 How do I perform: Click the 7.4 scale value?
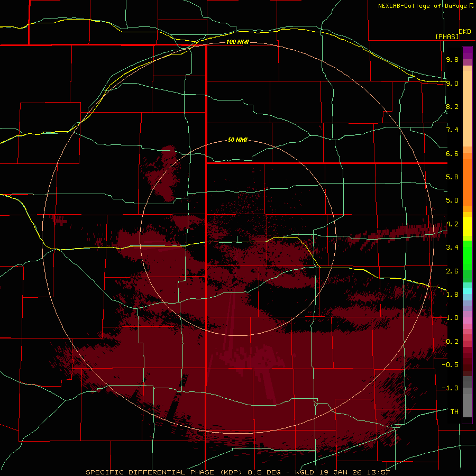pos(452,130)
